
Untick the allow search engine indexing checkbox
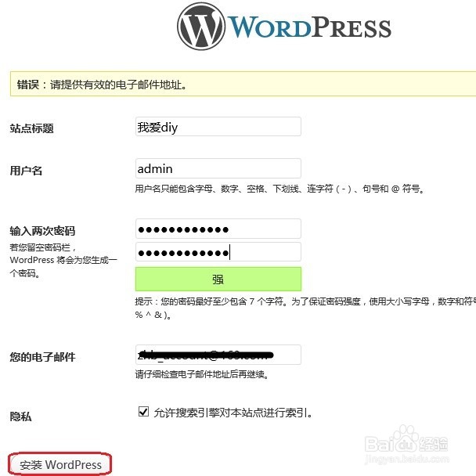143,412
